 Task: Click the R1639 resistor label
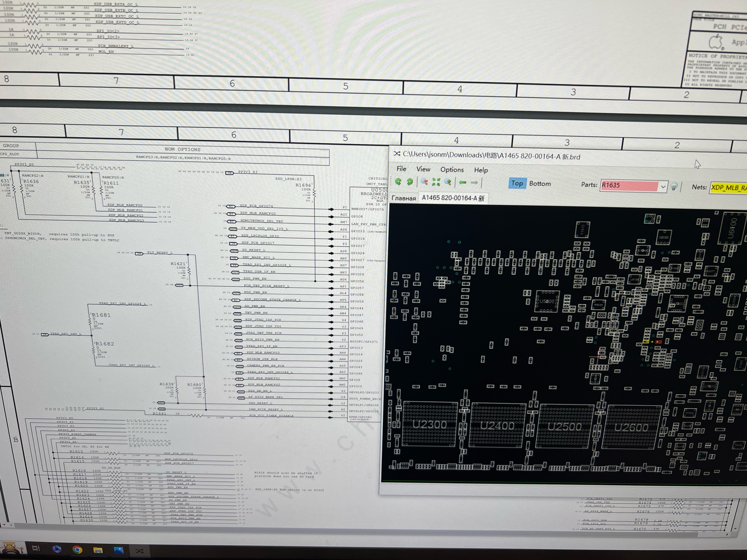[167, 384]
